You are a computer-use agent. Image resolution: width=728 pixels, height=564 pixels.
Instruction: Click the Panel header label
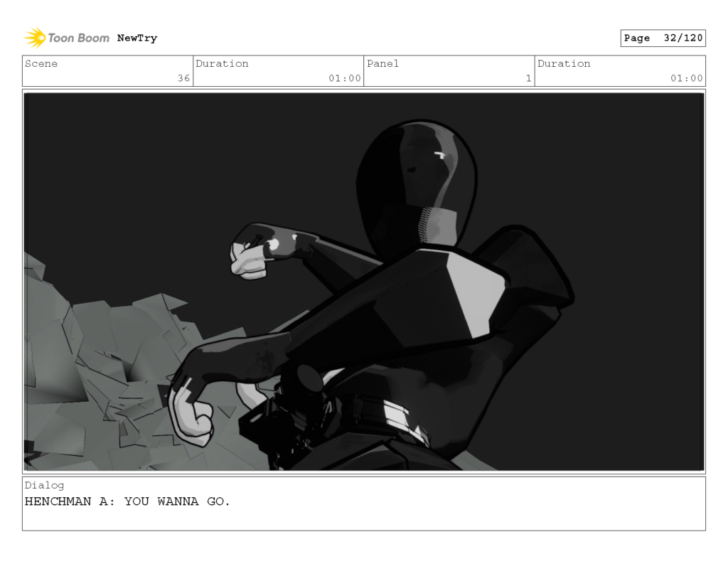click(382, 63)
